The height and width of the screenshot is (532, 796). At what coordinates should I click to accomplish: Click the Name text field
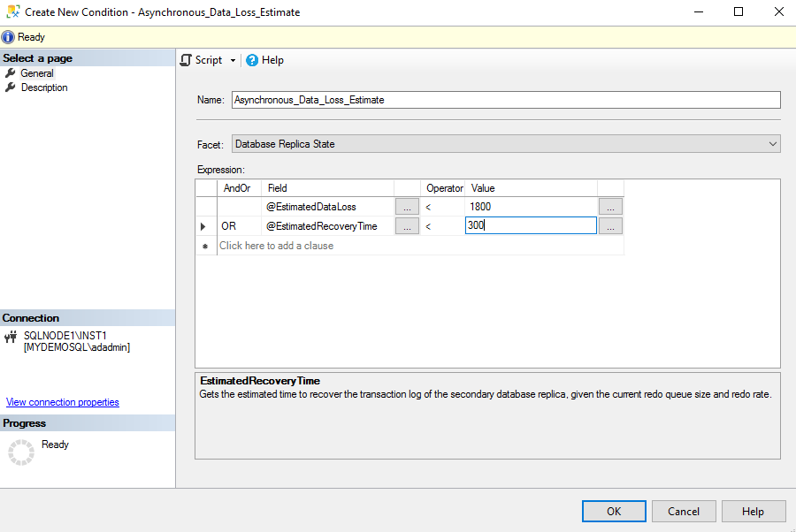[505, 100]
